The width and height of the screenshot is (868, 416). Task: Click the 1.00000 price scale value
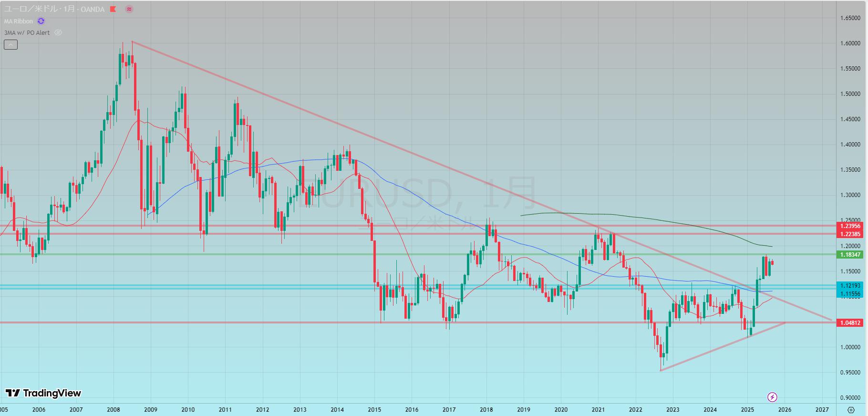[850, 347]
